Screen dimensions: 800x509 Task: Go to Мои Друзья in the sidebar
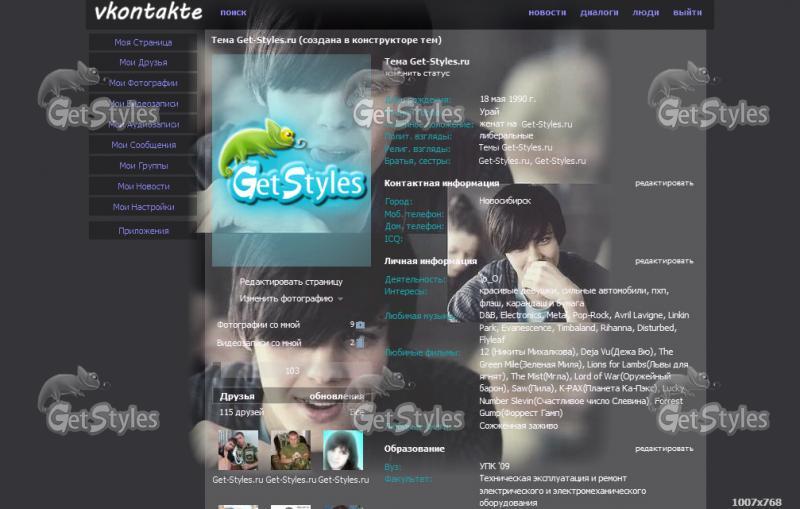tap(143, 63)
